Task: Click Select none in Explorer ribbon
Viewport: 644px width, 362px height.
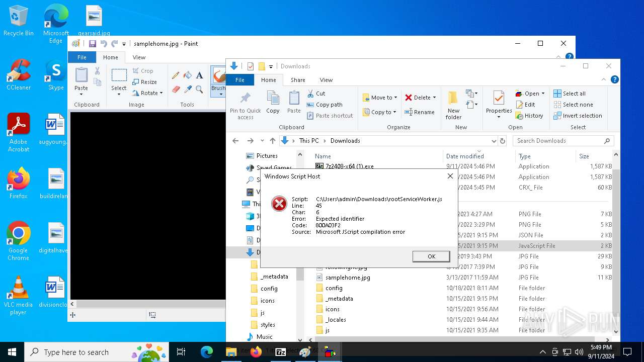Action: 573,105
